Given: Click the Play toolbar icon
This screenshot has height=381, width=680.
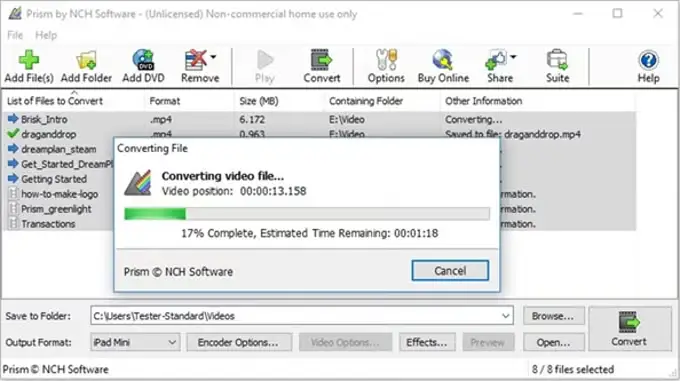Looking at the screenshot, I should click(x=265, y=66).
